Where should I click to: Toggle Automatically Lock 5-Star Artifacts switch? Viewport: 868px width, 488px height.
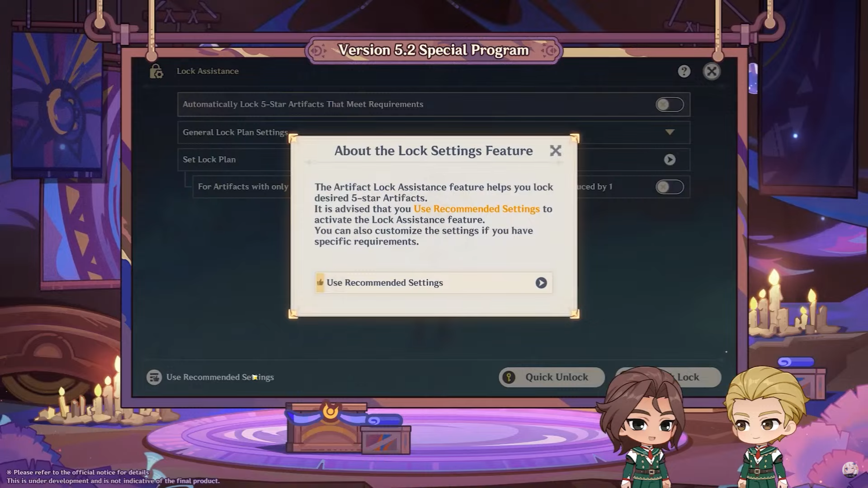point(669,104)
